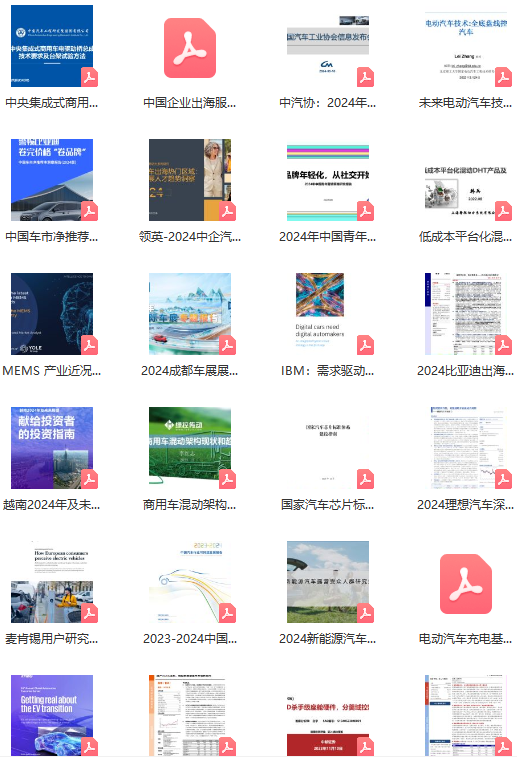
Task: Click PDF badge on 2024理想汽车深 thumbnail
Action: [503, 479]
